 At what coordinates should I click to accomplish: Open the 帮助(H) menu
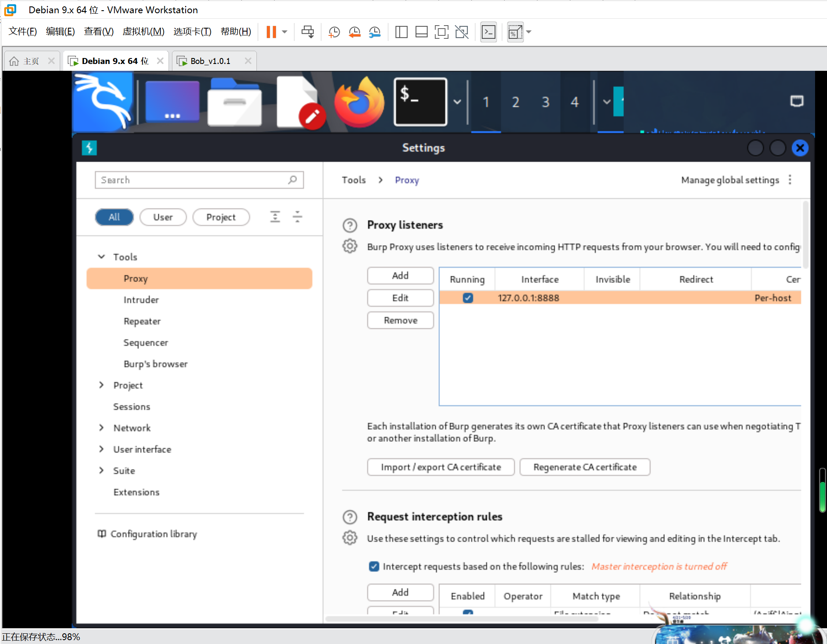click(x=236, y=32)
